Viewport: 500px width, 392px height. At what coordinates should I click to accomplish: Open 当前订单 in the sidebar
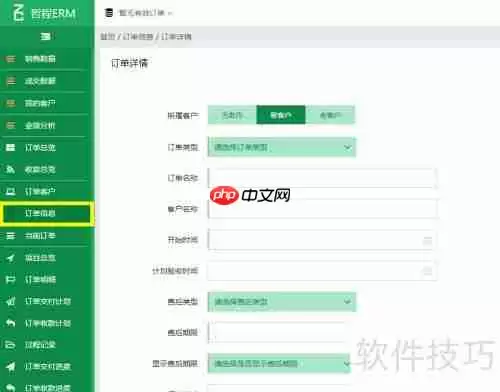click(40, 236)
